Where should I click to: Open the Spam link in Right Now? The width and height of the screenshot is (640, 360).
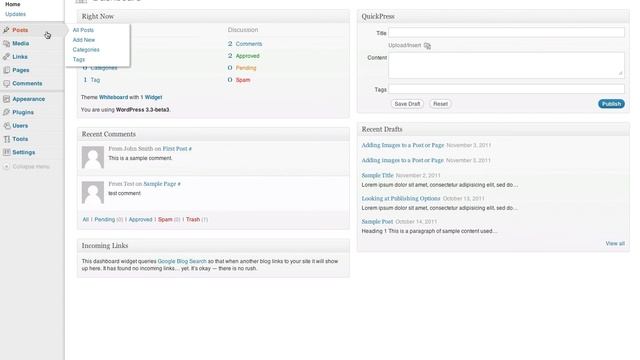(243, 80)
